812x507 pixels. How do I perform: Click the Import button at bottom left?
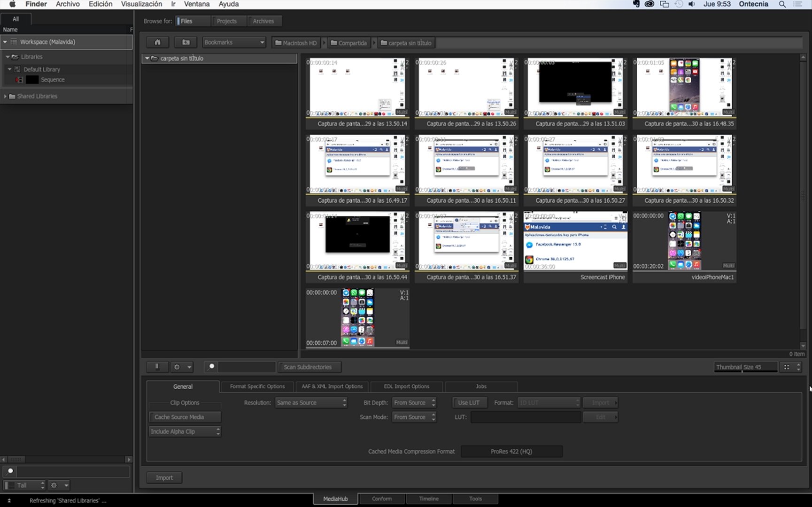tap(164, 477)
